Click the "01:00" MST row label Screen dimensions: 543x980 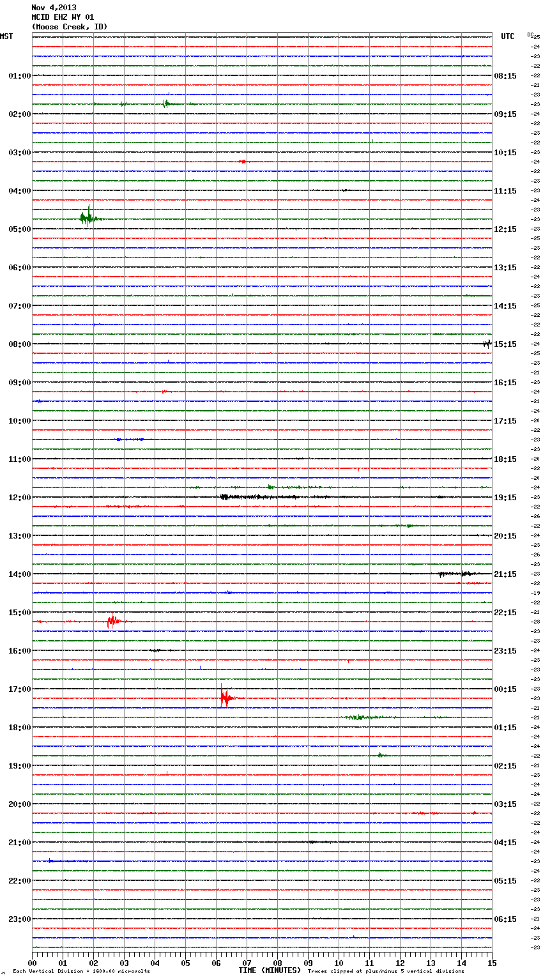[x=20, y=76]
